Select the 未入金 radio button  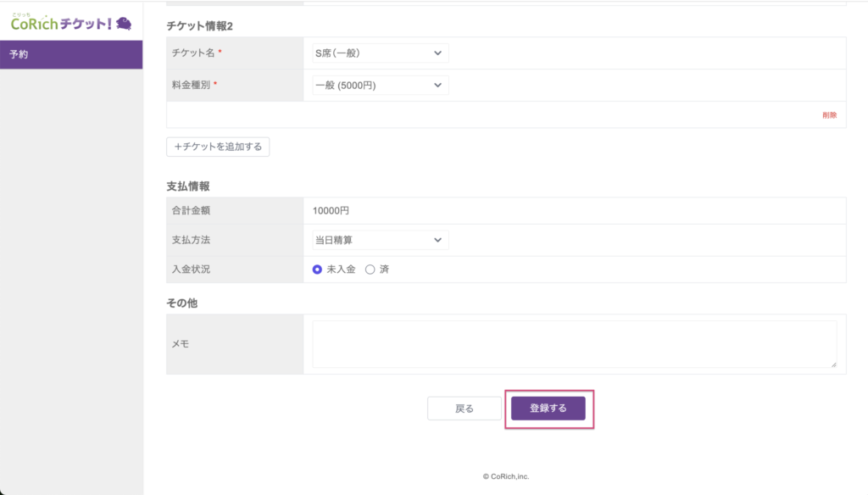pos(317,270)
